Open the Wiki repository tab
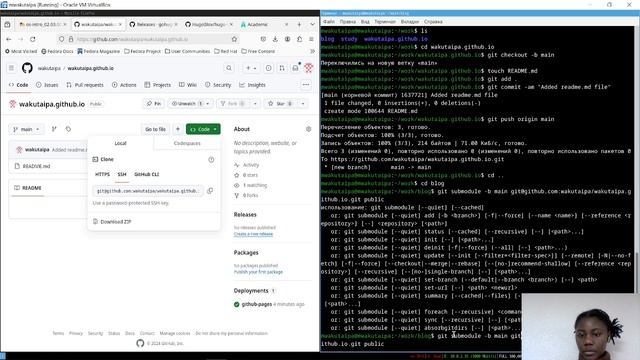The image size is (640, 360). pyautogui.click(x=188, y=85)
